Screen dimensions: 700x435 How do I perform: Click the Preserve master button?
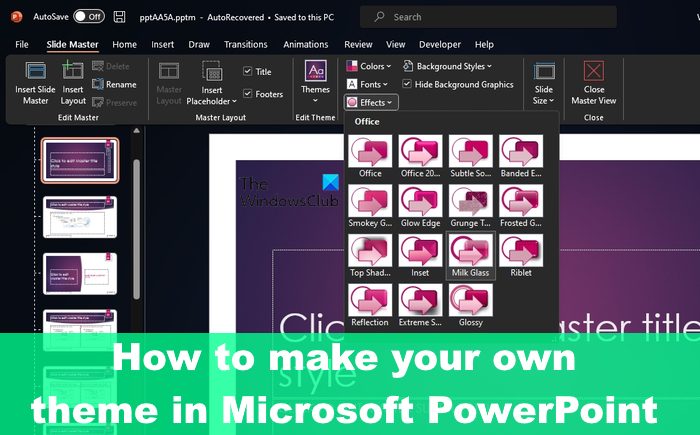click(x=114, y=103)
